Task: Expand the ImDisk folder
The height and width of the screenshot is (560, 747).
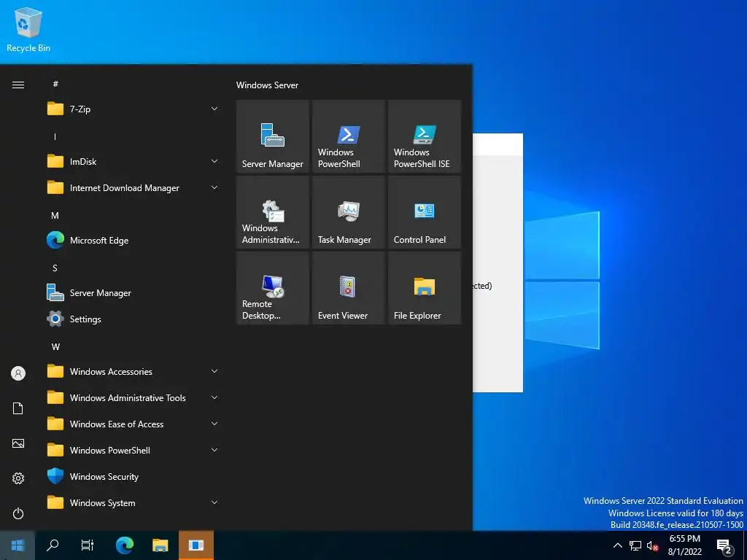Action: [x=133, y=161]
